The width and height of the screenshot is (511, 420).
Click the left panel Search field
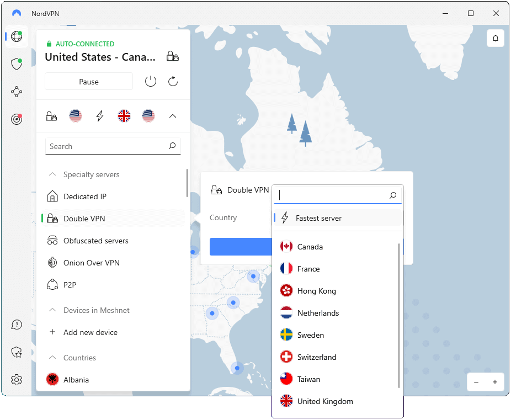(113, 146)
